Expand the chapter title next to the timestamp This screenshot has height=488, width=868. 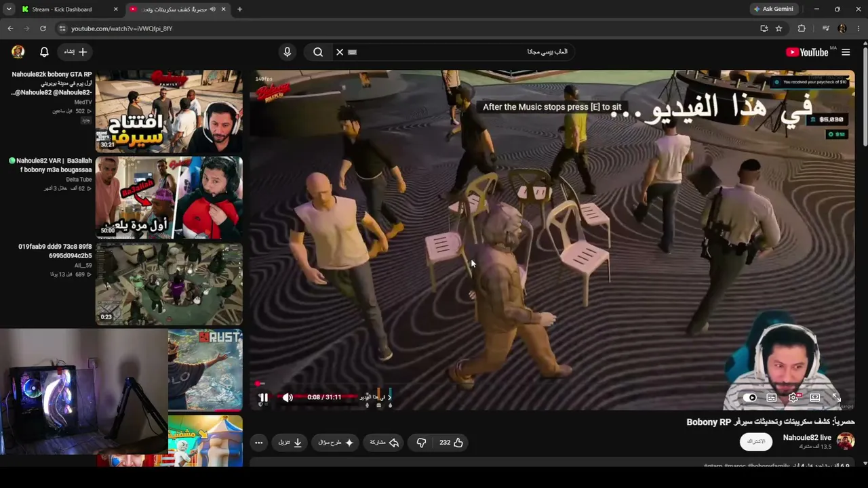pyautogui.click(x=376, y=397)
